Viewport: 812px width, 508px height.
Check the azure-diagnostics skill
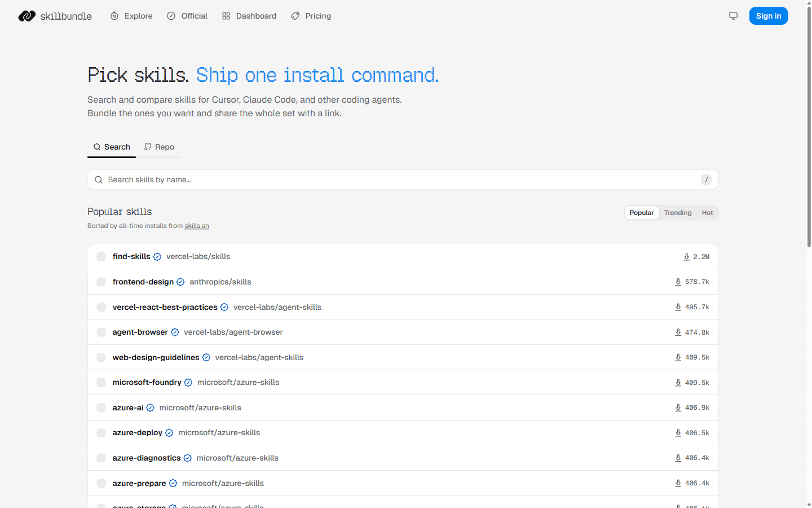click(x=101, y=458)
